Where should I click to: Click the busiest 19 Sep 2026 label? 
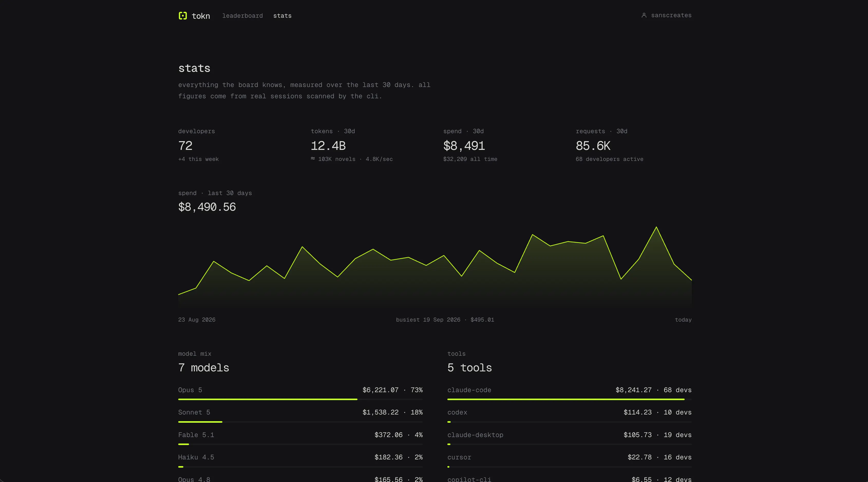click(x=445, y=320)
